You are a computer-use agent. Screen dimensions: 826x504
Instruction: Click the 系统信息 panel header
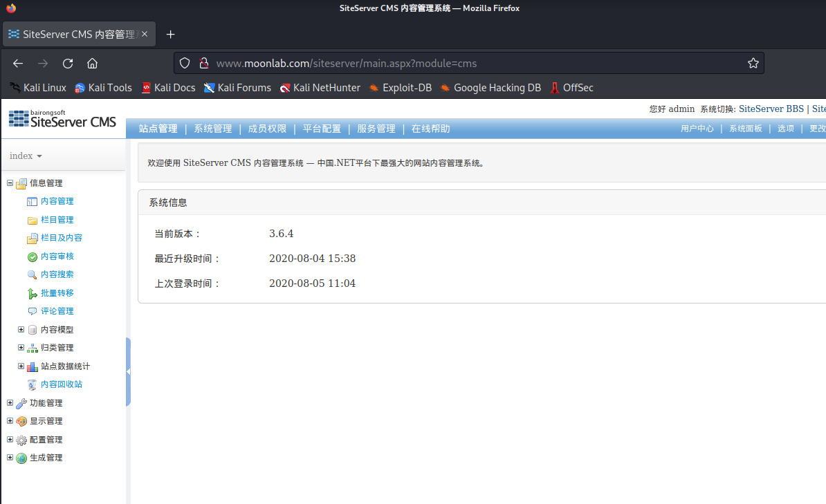coord(482,203)
